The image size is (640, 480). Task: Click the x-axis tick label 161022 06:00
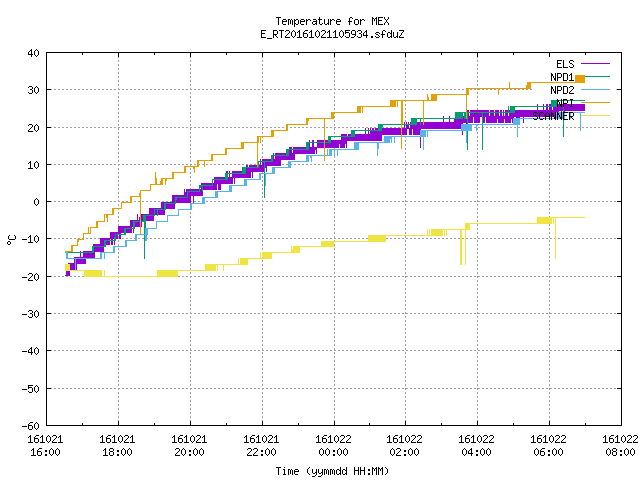548,446
